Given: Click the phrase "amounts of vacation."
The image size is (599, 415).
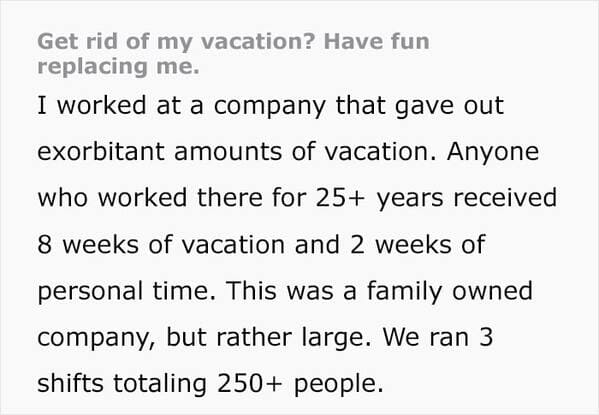Looking at the screenshot, I should (306, 152).
